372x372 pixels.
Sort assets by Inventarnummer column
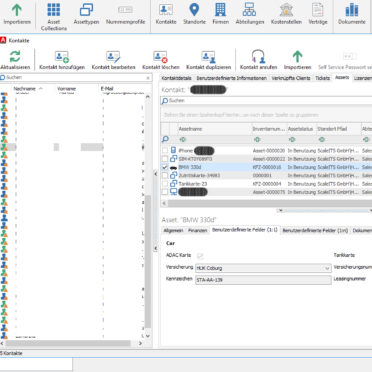(x=269, y=129)
